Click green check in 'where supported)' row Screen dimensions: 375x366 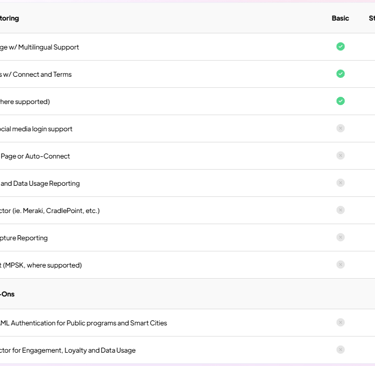[x=340, y=101]
